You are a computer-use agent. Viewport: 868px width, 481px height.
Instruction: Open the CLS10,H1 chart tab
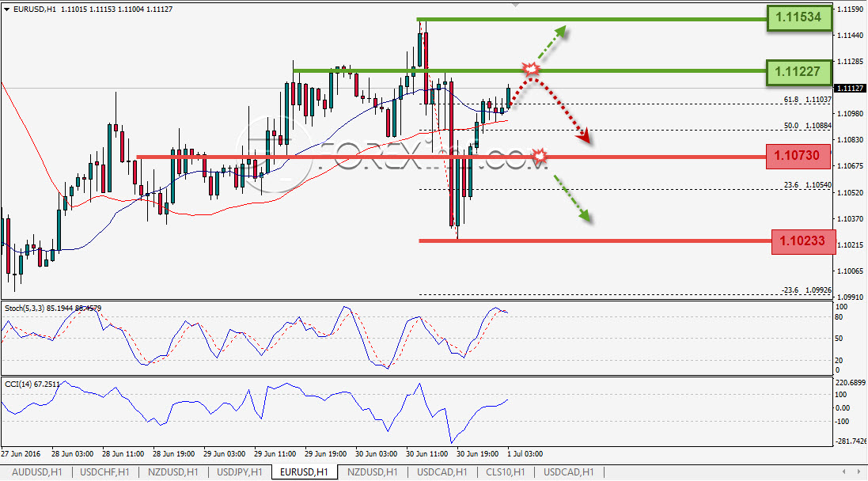coord(506,472)
